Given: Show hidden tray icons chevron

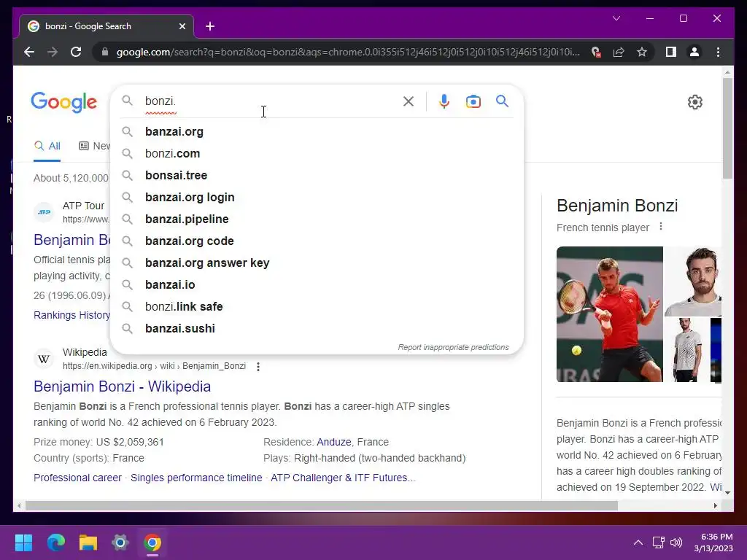Looking at the screenshot, I should pyautogui.click(x=638, y=542).
